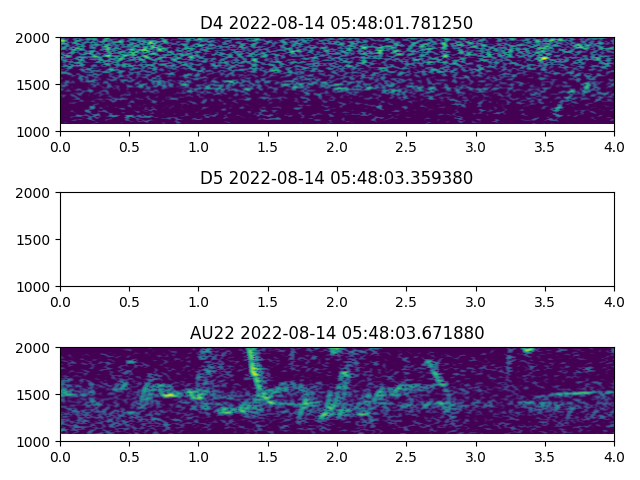The height and width of the screenshot is (480, 640).
Task: Click bright spot near 0.8s in AU22 spectrogram
Action: [169, 395]
